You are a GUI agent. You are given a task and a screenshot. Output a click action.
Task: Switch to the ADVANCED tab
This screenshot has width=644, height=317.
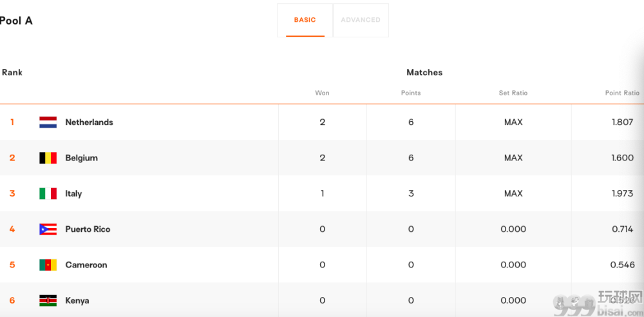(361, 20)
